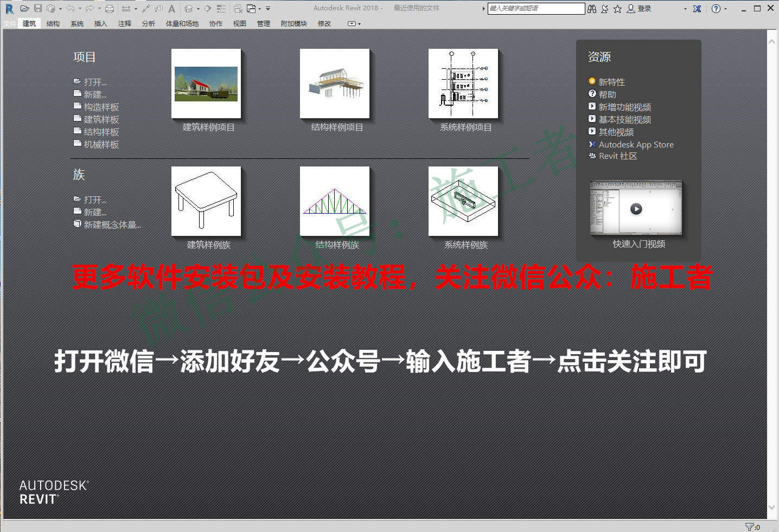The height and width of the screenshot is (532, 779).
Task: Open the Help dropdown arrow
Action: pos(725,9)
